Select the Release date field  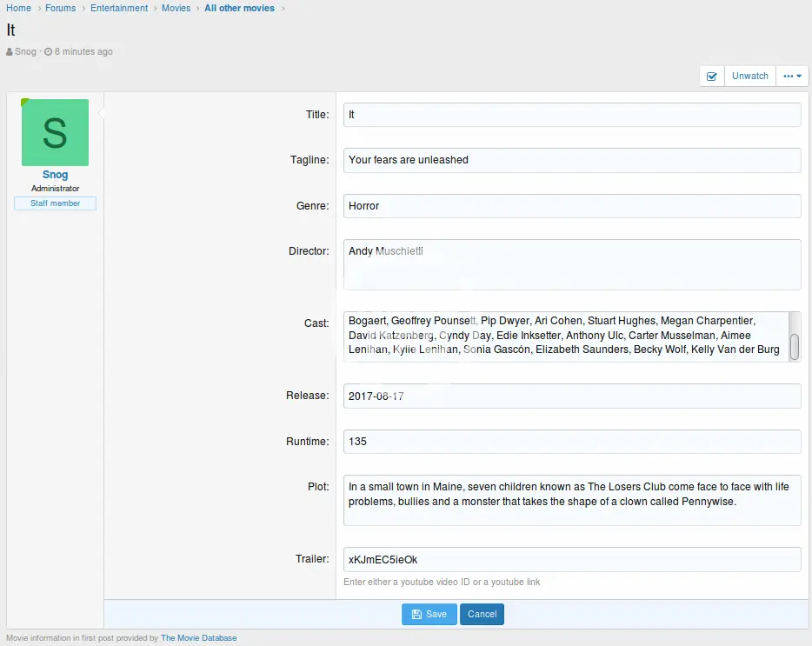coord(571,396)
